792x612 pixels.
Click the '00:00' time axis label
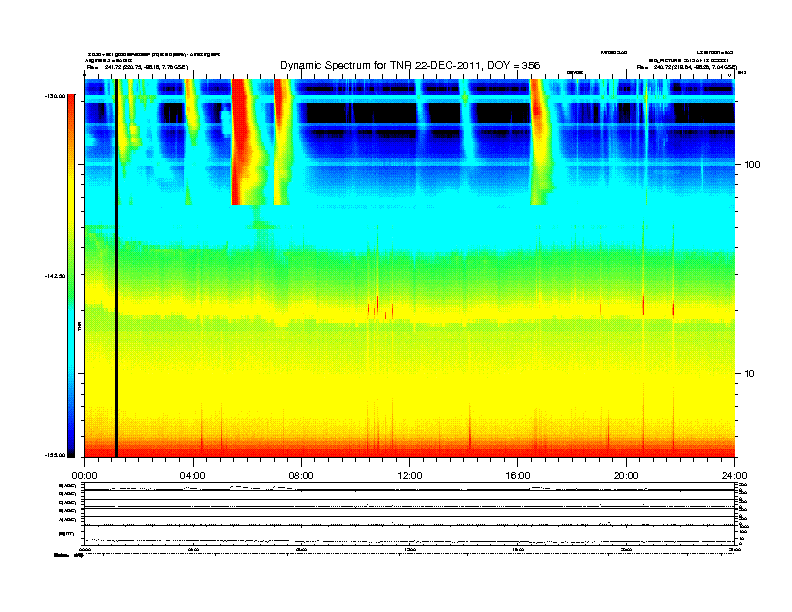pyautogui.click(x=84, y=476)
